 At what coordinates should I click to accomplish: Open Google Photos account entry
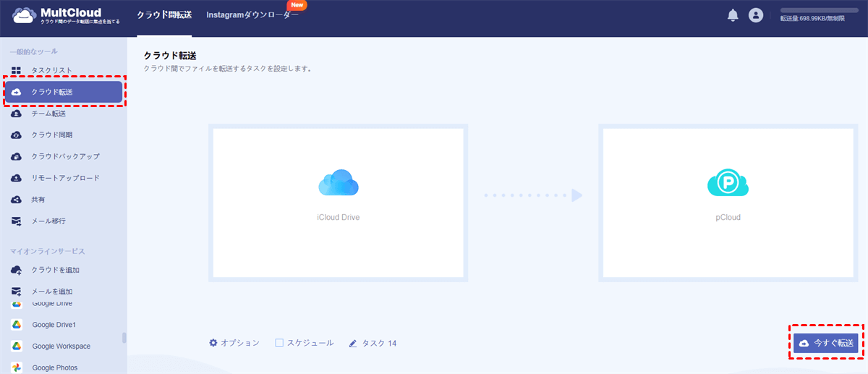coord(54,367)
